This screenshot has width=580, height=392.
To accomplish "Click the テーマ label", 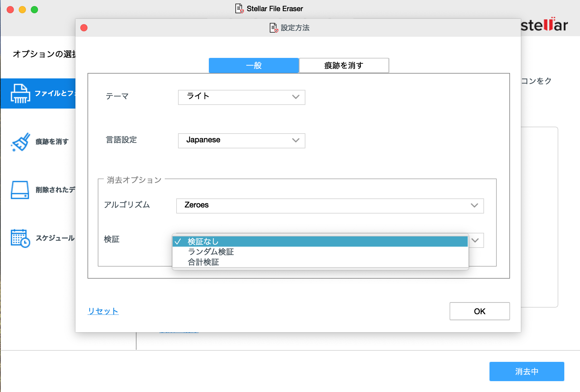I will coord(117,96).
